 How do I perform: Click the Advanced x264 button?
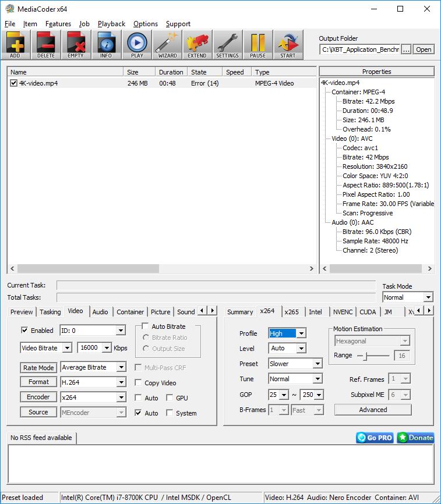373,410
